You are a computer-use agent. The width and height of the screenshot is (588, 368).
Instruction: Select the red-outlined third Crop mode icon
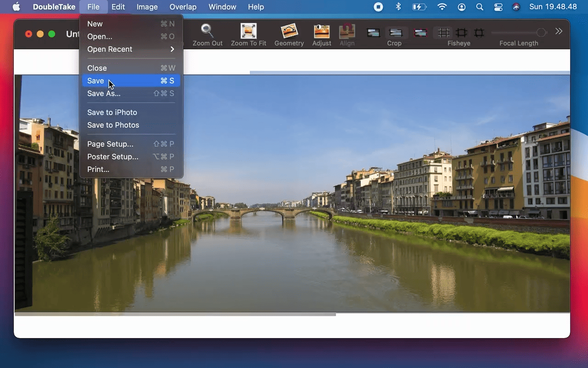pos(420,33)
